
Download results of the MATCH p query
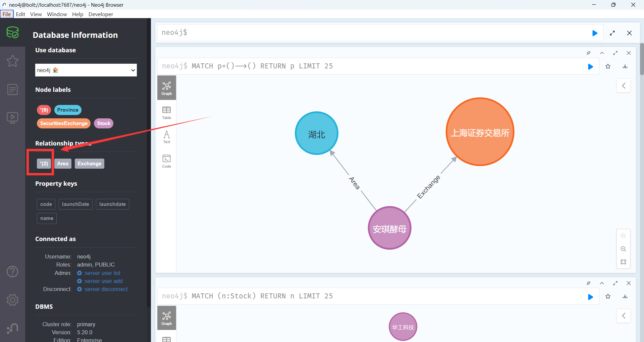coord(625,66)
